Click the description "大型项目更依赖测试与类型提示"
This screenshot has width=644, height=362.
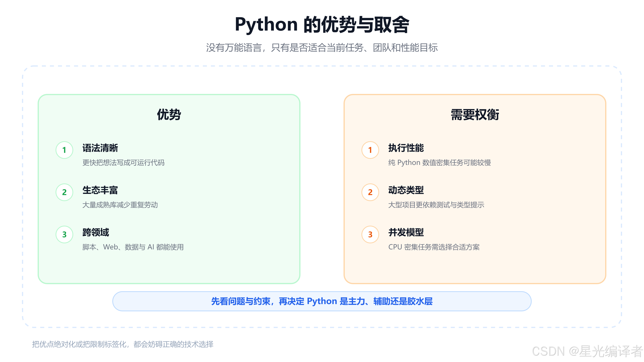click(x=436, y=205)
